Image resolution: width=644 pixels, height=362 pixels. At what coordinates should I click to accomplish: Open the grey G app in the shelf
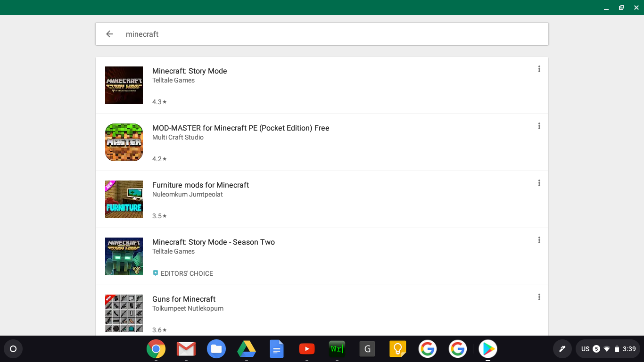pos(367,349)
